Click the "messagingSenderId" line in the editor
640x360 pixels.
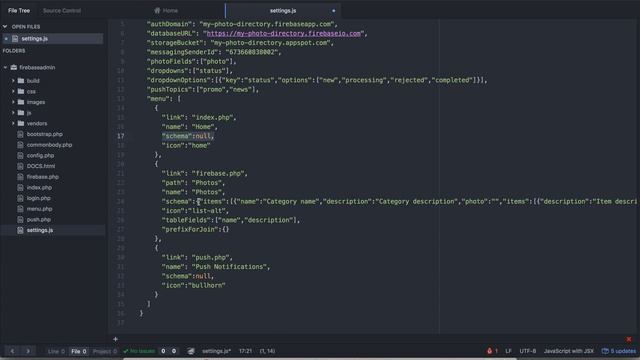[x=214, y=52]
